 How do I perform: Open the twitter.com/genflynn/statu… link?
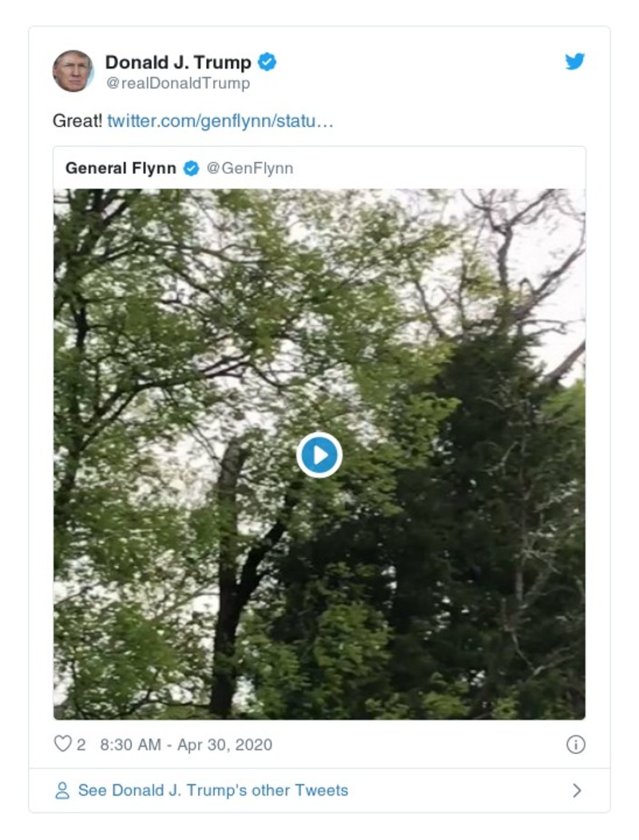[x=220, y=121]
